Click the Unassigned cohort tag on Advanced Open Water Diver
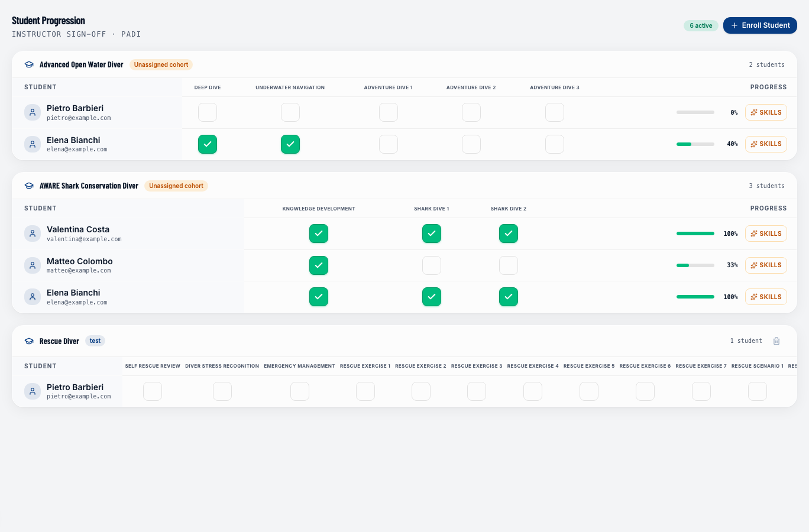The width and height of the screenshot is (809, 532). [161, 65]
